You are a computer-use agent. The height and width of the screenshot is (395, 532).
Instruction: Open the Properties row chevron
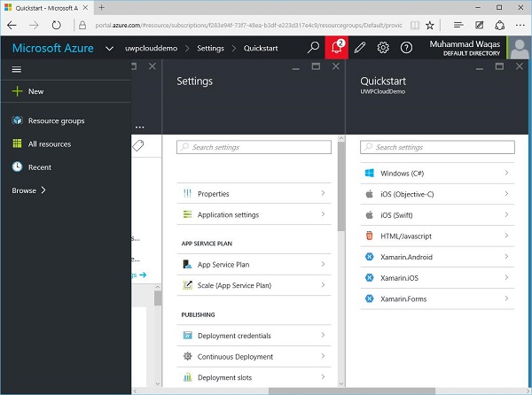click(323, 193)
